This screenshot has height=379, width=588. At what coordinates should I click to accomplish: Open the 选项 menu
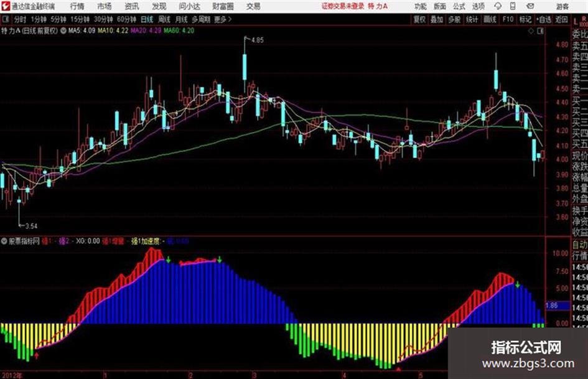tap(478, 6)
